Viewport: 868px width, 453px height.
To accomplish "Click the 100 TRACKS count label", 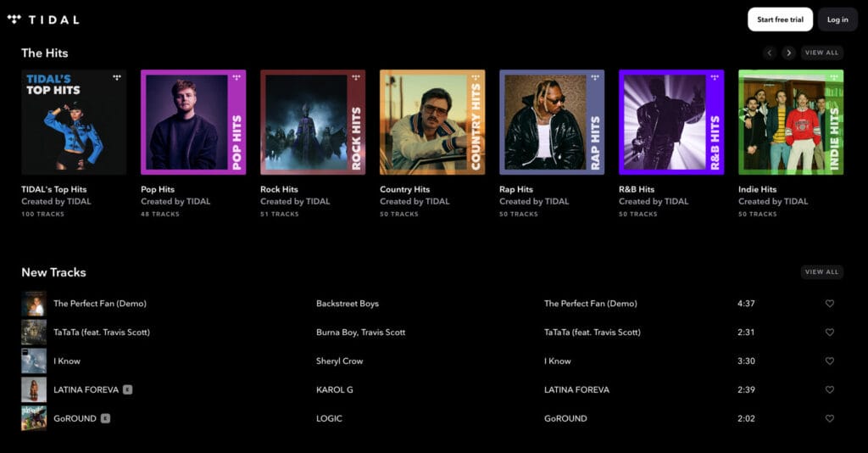I will click(x=42, y=214).
